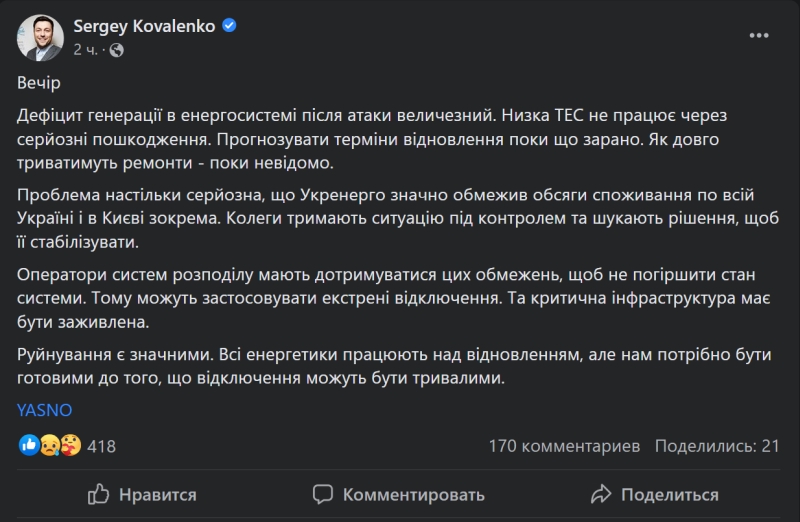Click the thumbs-up icon in Нравится button
The height and width of the screenshot is (522, 800).
[99, 494]
